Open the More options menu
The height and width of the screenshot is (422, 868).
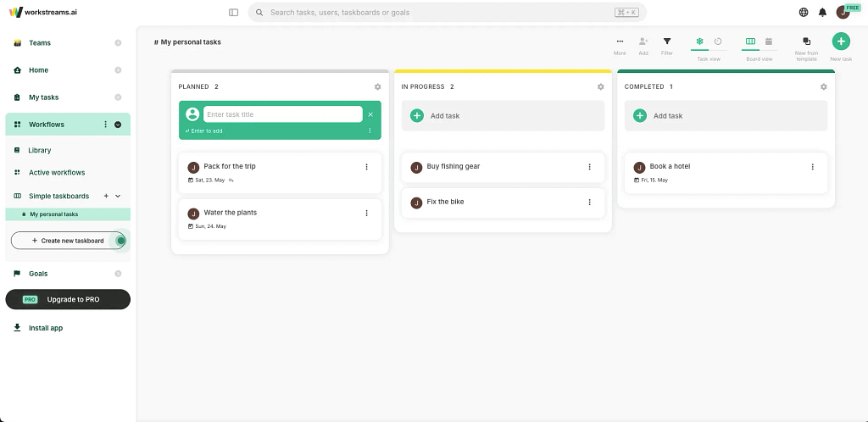coord(620,46)
